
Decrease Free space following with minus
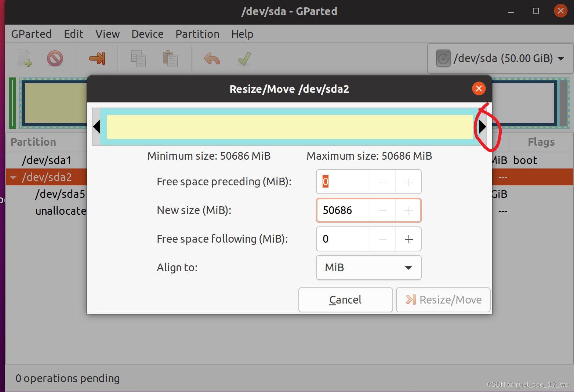click(382, 239)
